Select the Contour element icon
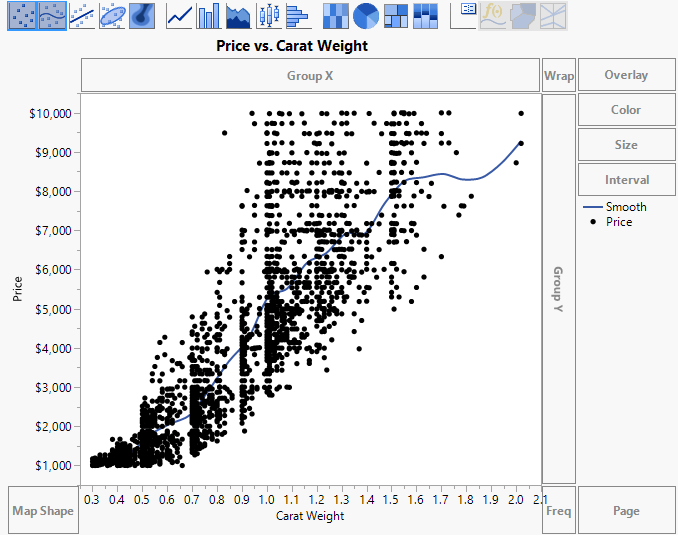This screenshot has width=678, height=535. pos(142,16)
